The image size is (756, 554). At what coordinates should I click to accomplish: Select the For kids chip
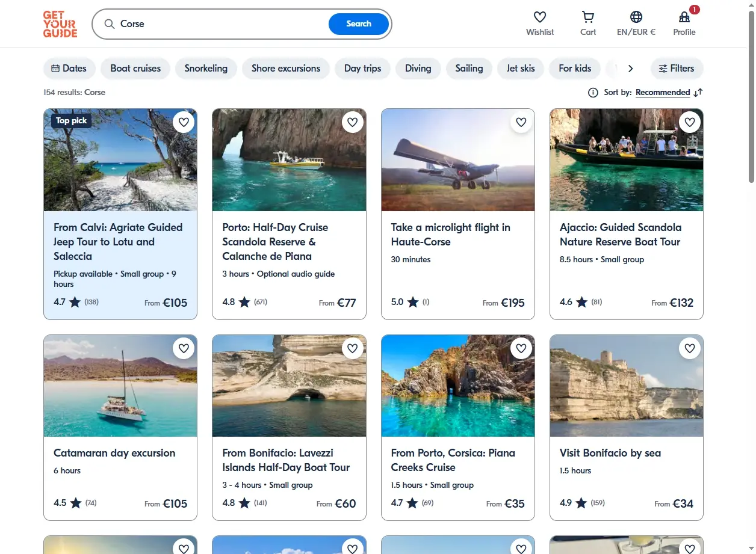coord(575,69)
